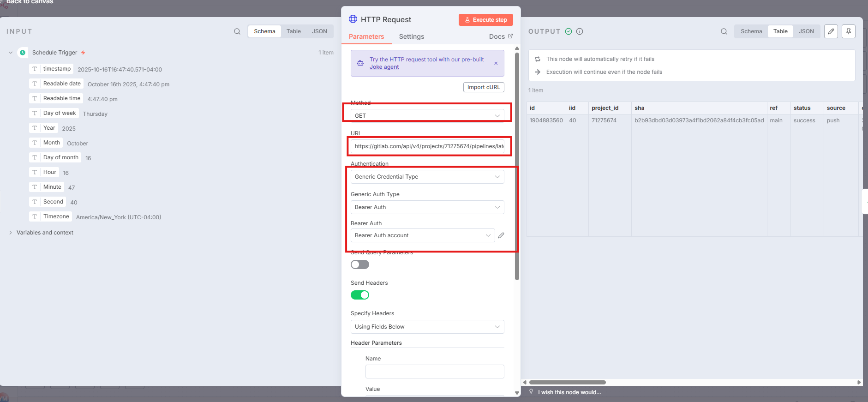Switch the OUTPUT view to Schema

point(751,31)
